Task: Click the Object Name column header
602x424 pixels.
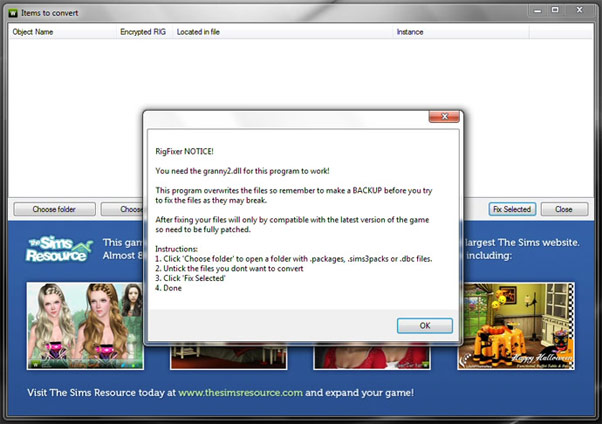Action: point(33,32)
